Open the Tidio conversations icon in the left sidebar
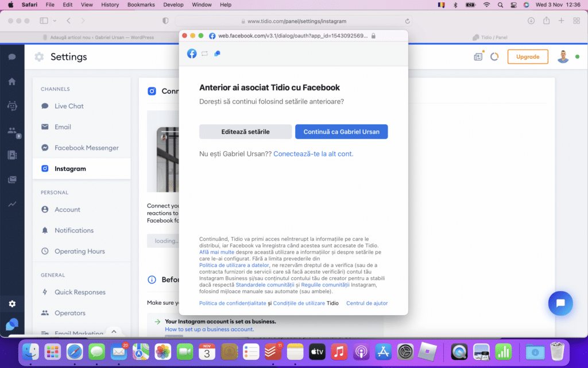This screenshot has width=588, height=368. point(12,57)
